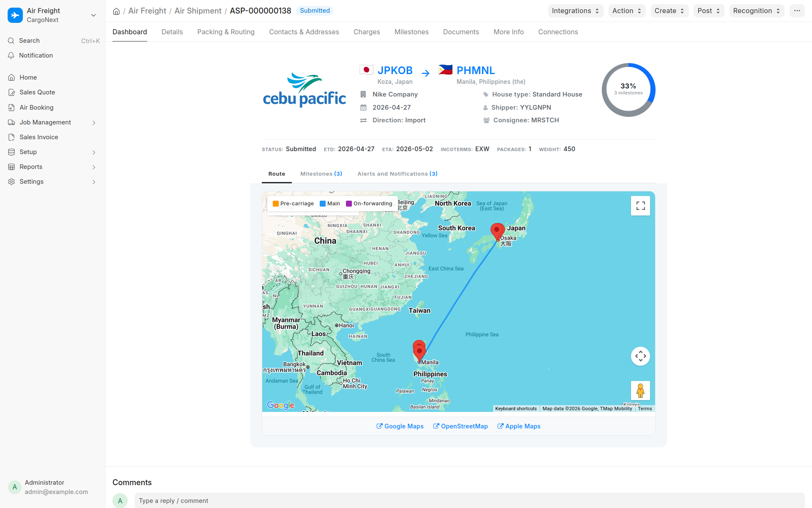Click the purple On-forwarding legend swatch
This screenshot has width=812, height=508.
click(349, 204)
